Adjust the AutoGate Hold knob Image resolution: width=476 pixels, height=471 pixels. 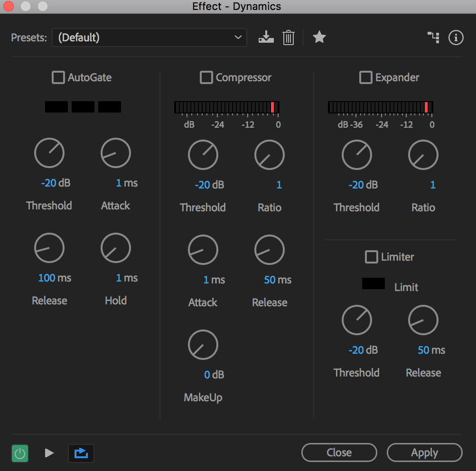[115, 248]
